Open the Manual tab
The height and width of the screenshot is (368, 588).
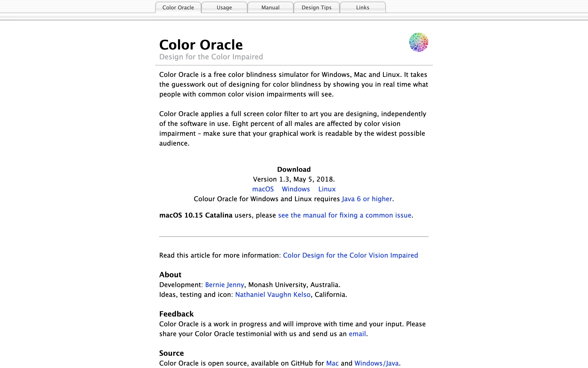point(271,7)
